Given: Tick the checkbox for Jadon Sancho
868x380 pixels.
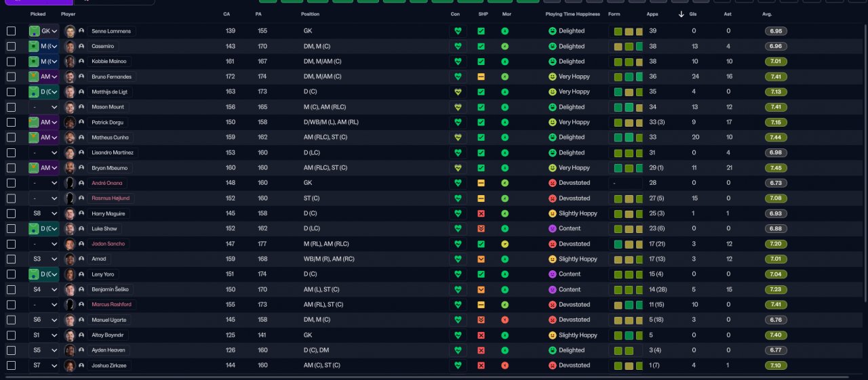Looking at the screenshot, I should 11,244.
